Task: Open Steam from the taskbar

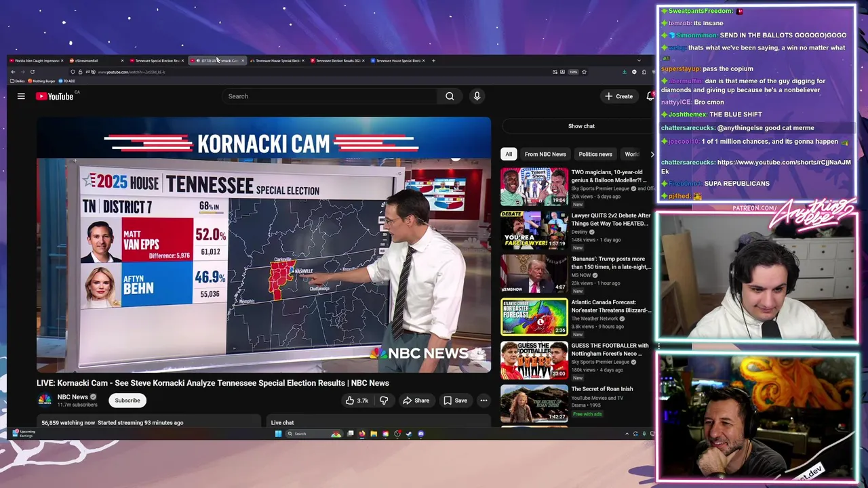Action: 409,434
